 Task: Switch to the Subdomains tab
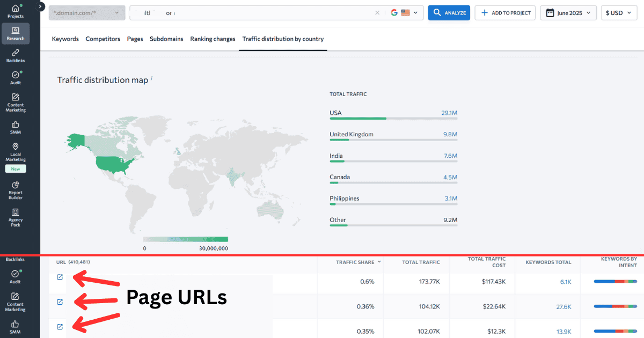[x=166, y=39]
